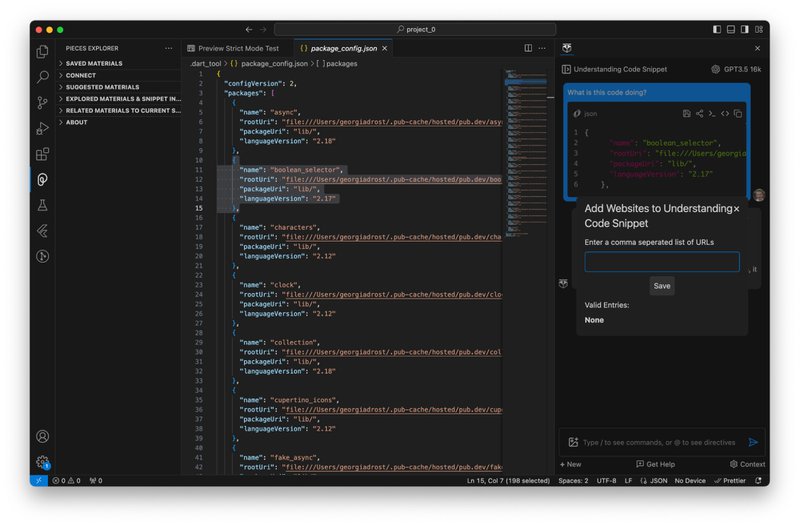Open the project_0 command center search
Screen dimensions: 800x526
pos(415,30)
